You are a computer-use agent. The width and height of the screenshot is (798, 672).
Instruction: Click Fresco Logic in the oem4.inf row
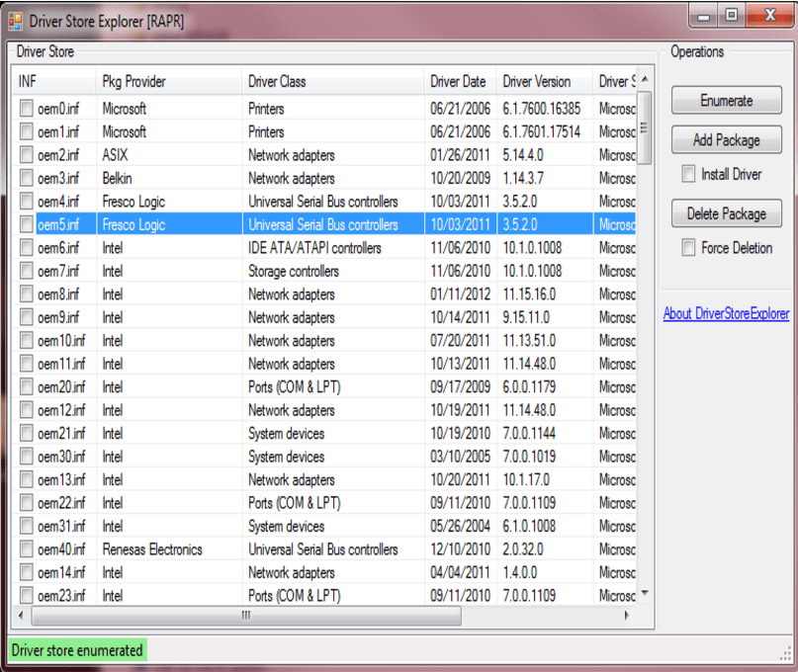tap(133, 202)
